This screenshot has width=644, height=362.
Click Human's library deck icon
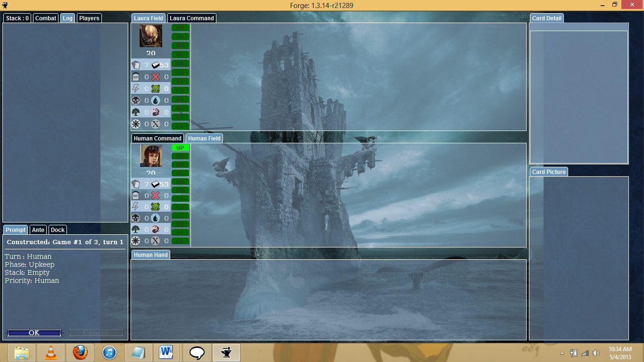155,184
